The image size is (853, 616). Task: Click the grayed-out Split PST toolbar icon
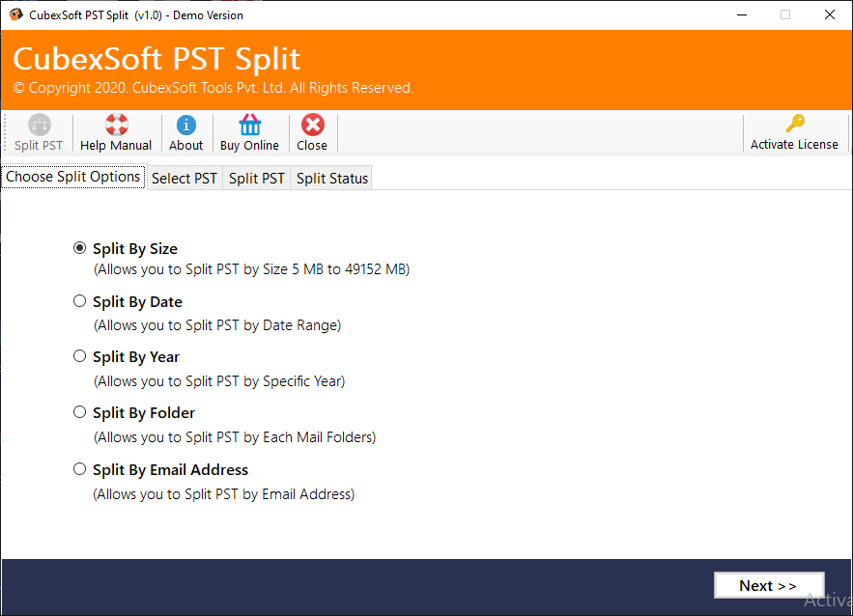(38, 132)
